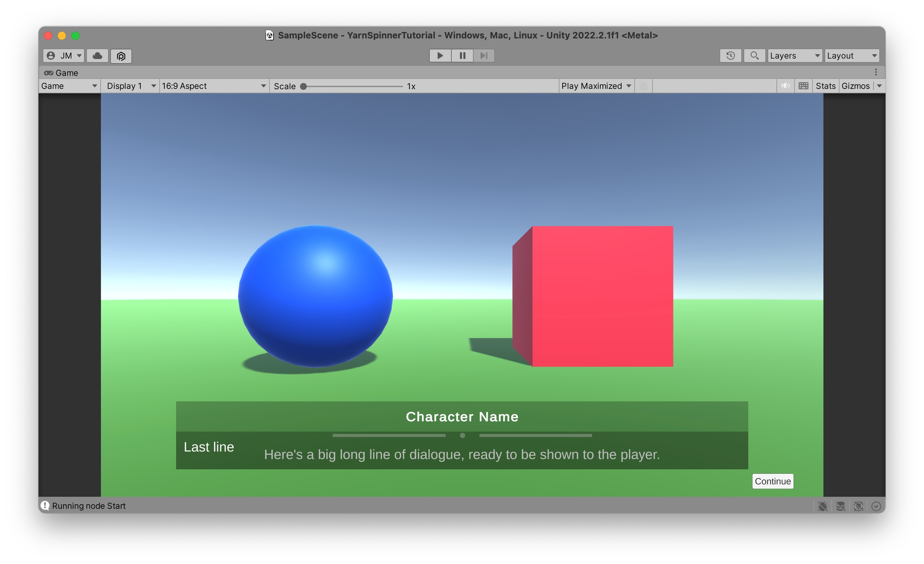Viewport: 924px width, 564px height.
Task: Open Unity version control icon
Action: [121, 56]
